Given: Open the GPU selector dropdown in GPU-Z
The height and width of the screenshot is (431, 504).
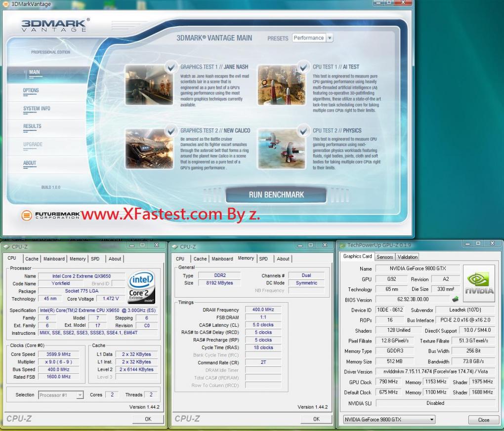Looking at the screenshot, I should pos(389,420).
